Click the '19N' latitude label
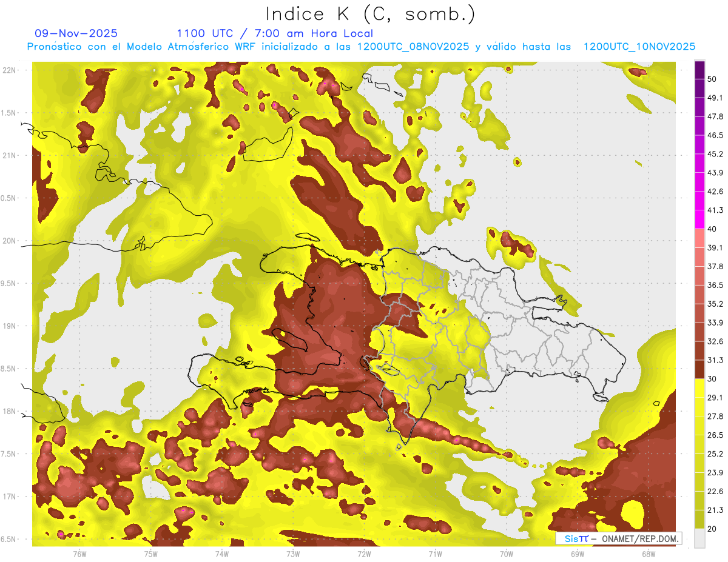This screenshot has width=728, height=562. pyautogui.click(x=8, y=326)
